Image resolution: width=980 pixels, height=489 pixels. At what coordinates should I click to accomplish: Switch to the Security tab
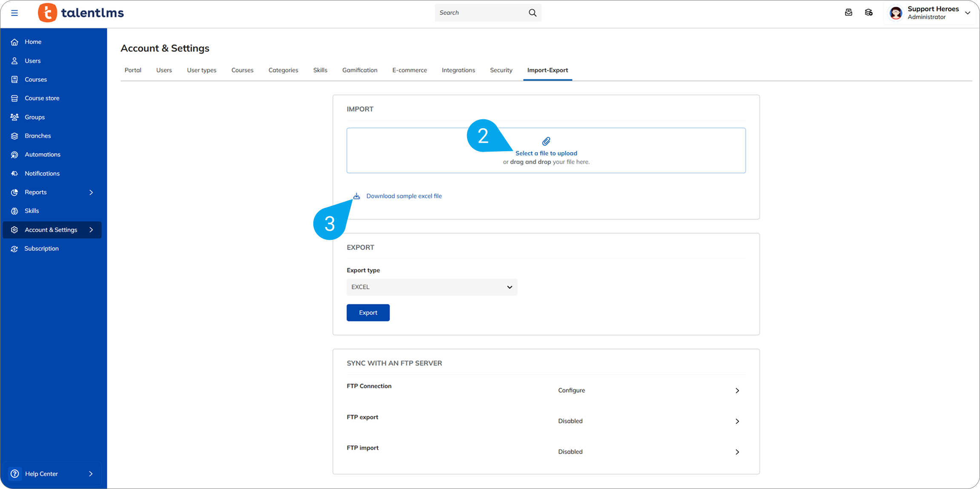501,70
